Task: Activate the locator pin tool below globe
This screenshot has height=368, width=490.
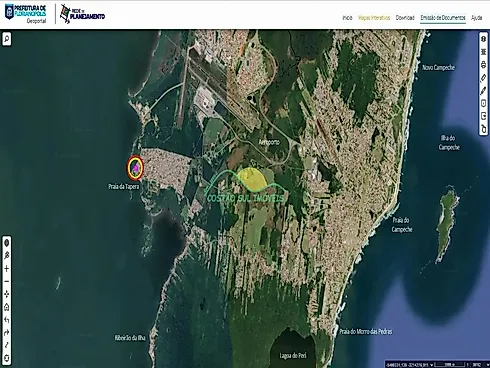Action: 6,256
